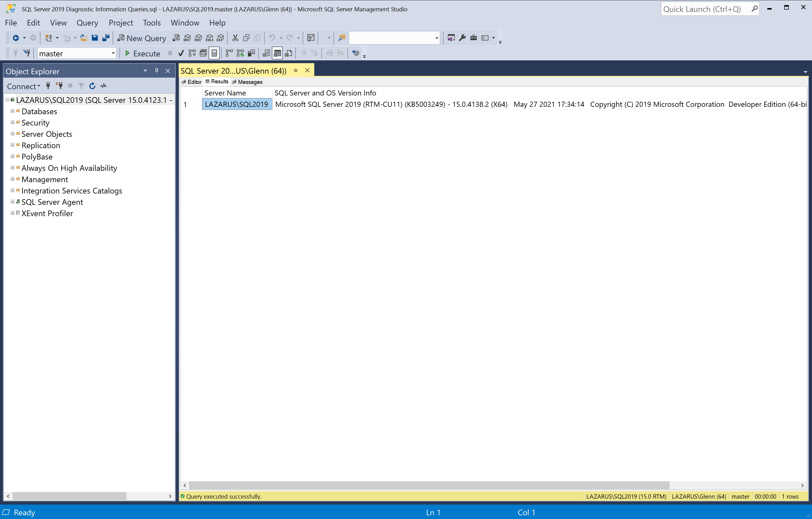
Task: Click the New Query button
Action: (x=142, y=38)
